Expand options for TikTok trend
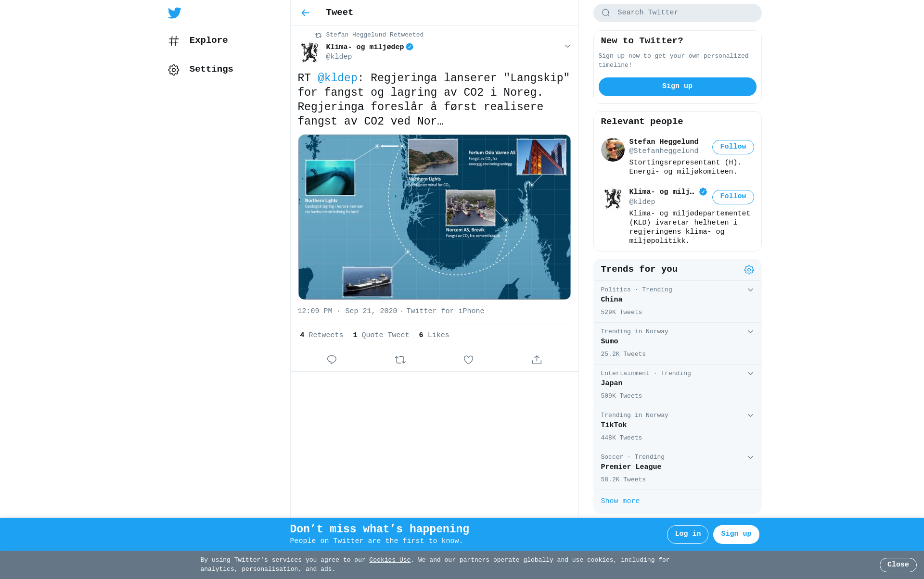 point(750,415)
